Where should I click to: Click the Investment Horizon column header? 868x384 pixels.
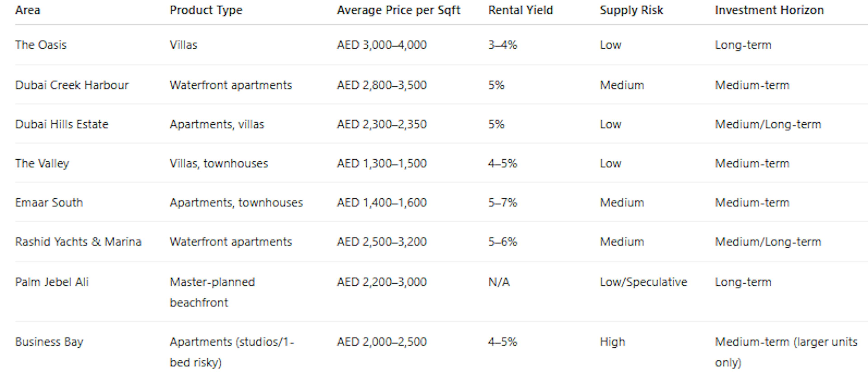coord(769,10)
